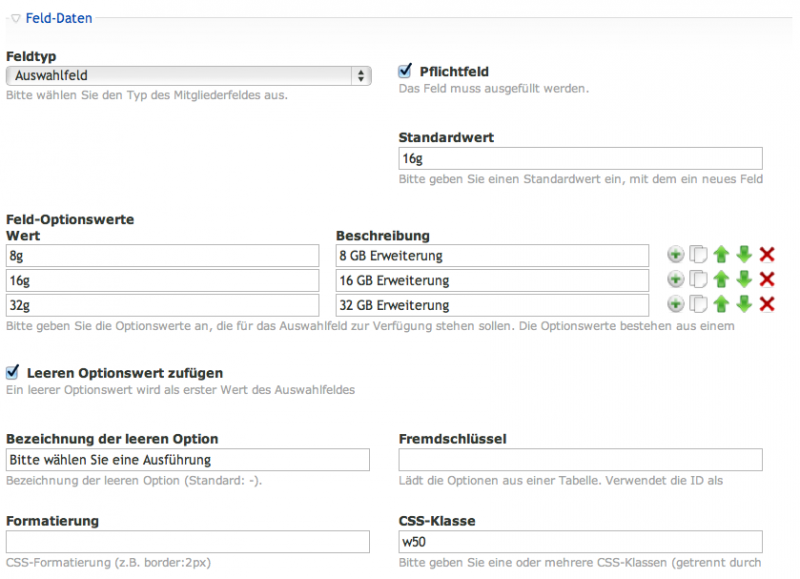This screenshot has height=579, width=800.
Task: Delete the "16g" option row
Action: [x=766, y=280]
